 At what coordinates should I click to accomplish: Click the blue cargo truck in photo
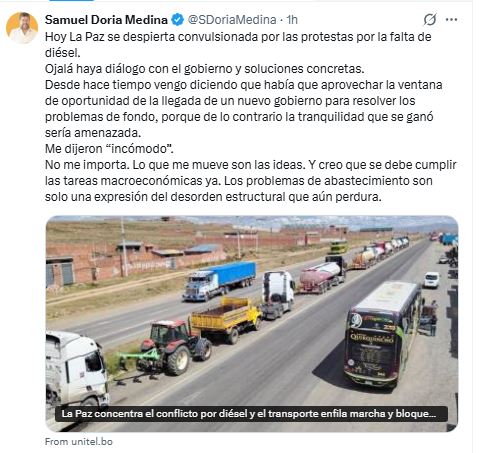219,281
